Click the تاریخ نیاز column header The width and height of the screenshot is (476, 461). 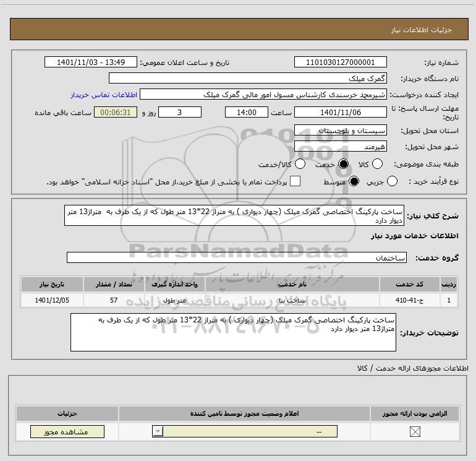[x=52, y=285]
